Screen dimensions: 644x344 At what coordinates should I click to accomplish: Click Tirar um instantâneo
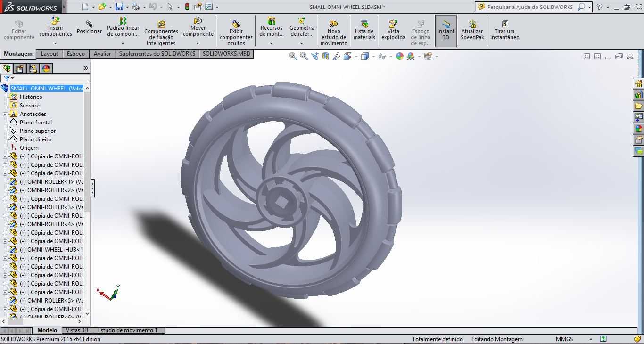pos(504,30)
